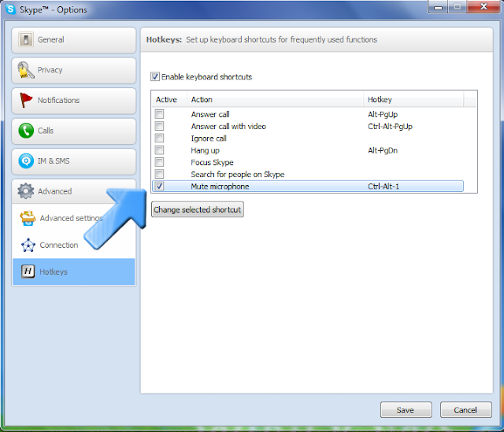Minimize the Skype Options window
The height and width of the screenshot is (432, 504).
[x=438, y=7]
